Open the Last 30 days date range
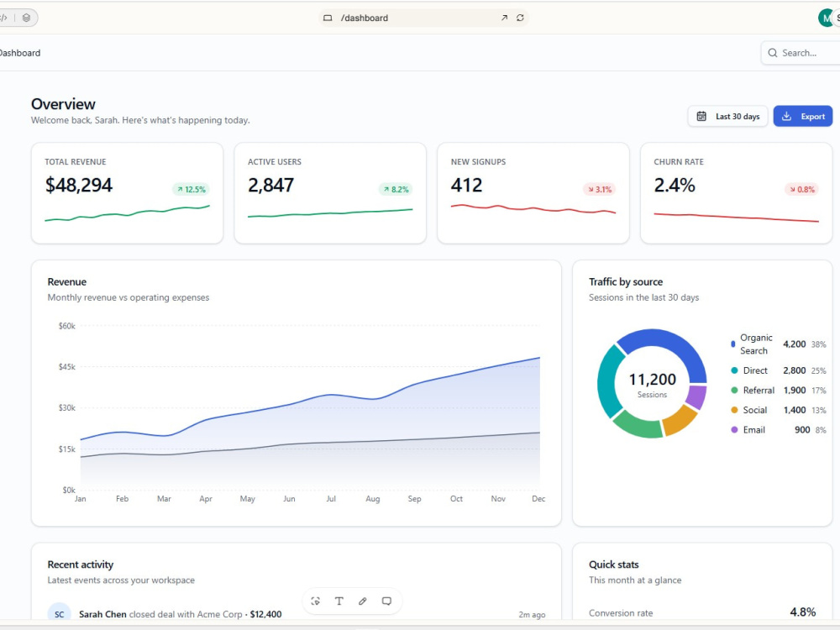This screenshot has height=630, width=840. 727,116
